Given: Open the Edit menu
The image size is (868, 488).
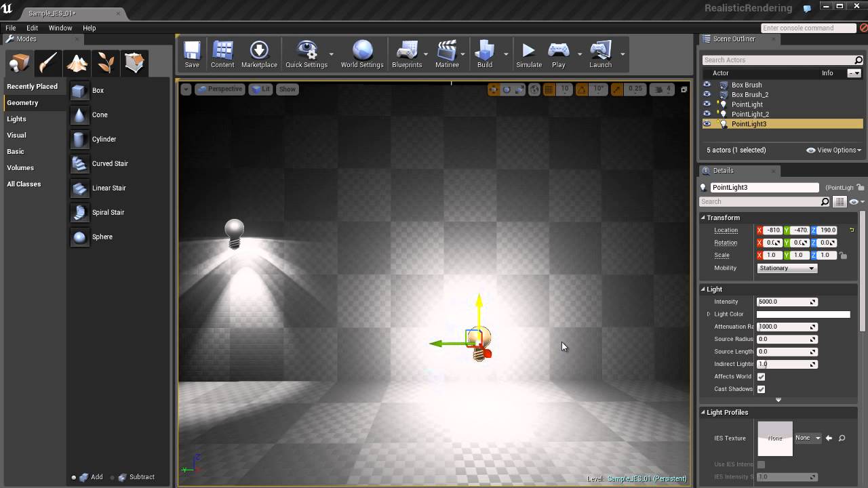Looking at the screenshot, I should 32,28.
